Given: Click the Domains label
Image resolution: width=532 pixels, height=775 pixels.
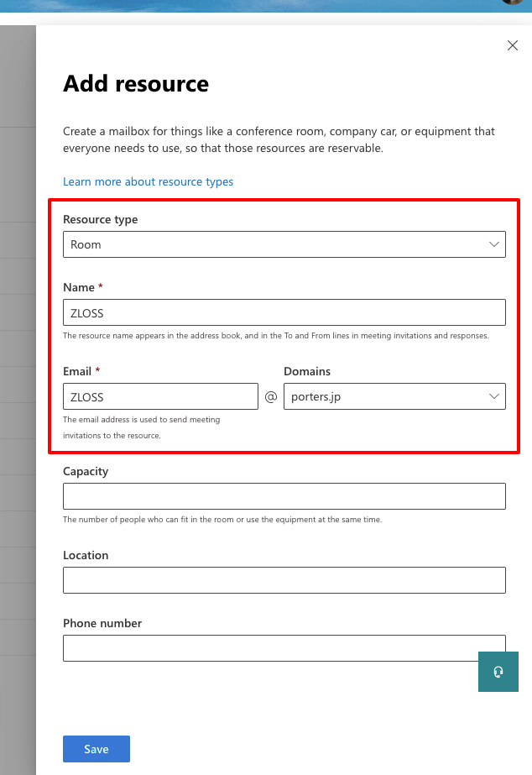Looking at the screenshot, I should coord(307,371).
